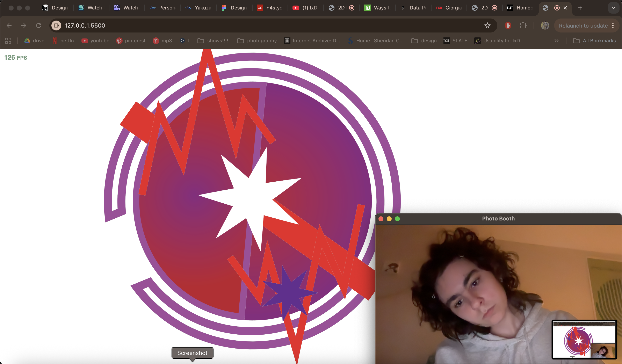The height and width of the screenshot is (364, 622).
Task: Toggle the bookmark star for this page
Action: click(x=487, y=26)
